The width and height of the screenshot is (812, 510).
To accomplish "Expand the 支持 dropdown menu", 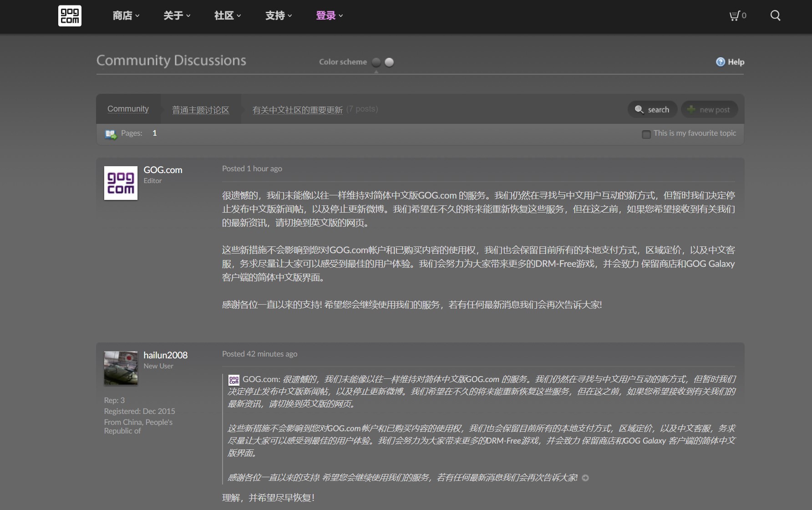I will click(279, 15).
